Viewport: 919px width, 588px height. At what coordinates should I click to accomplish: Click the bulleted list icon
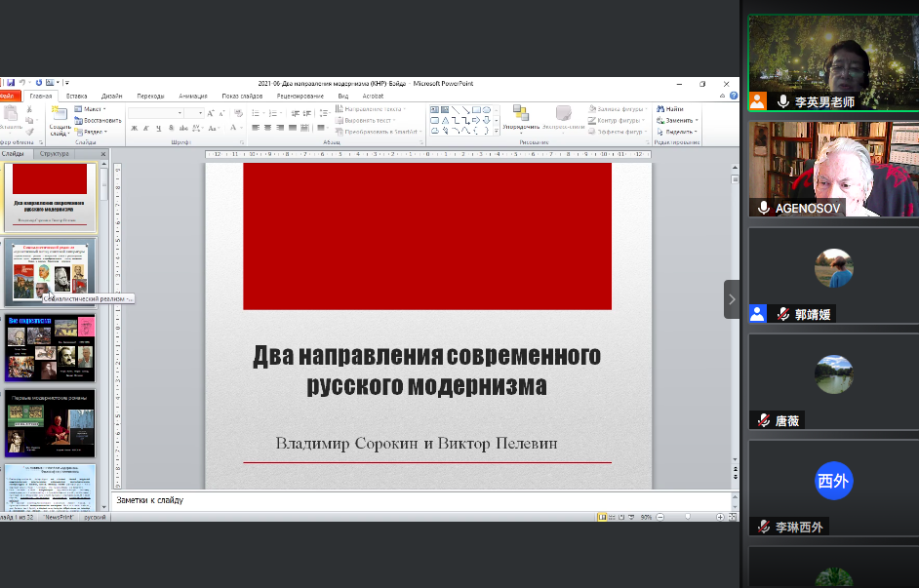(256, 113)
